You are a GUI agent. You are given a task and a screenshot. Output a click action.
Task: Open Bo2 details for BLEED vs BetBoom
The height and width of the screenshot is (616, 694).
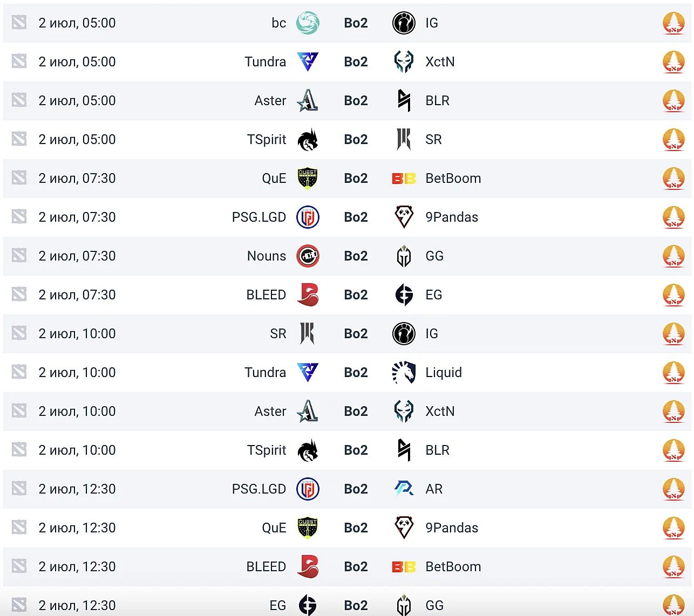pos(356,567)
